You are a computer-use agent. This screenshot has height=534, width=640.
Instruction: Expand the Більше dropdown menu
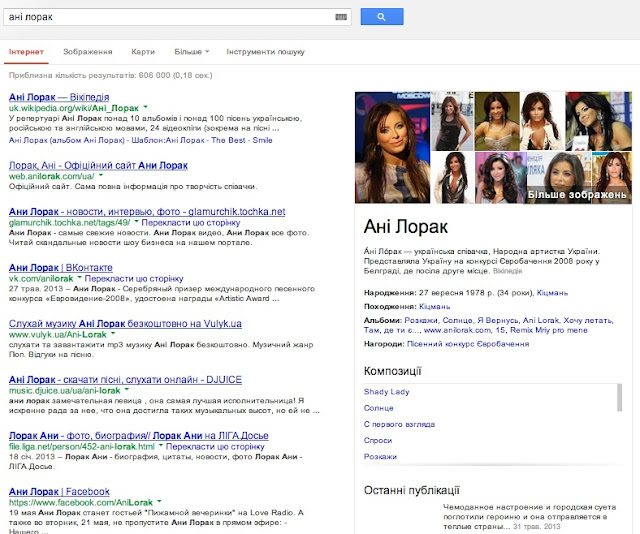click(191, 52)
